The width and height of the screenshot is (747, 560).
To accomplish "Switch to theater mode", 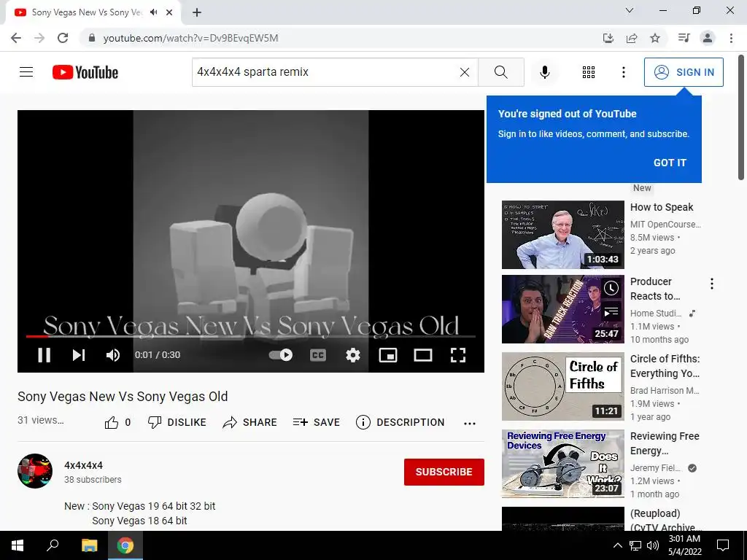I will [x=423, y=355].
